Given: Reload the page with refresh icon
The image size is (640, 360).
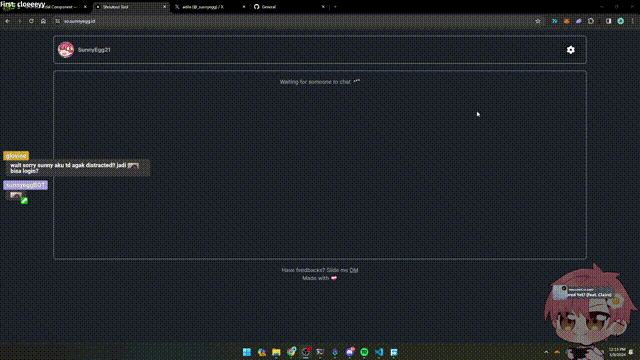Looking at the screenshot, I should [31, 21].
